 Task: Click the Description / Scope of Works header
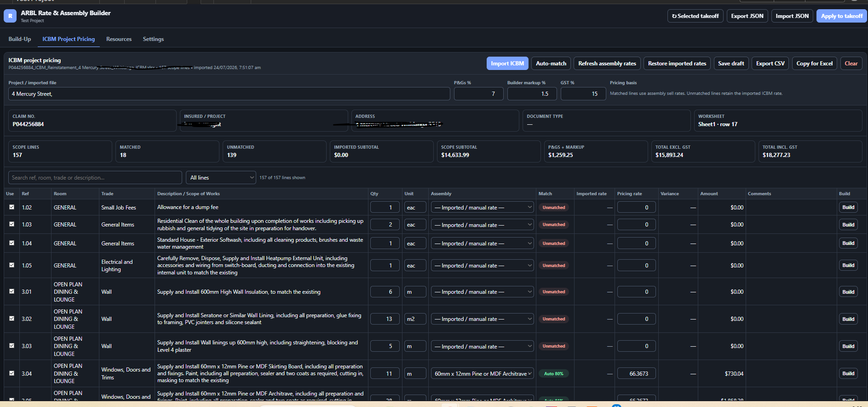[x=189, y=194]
